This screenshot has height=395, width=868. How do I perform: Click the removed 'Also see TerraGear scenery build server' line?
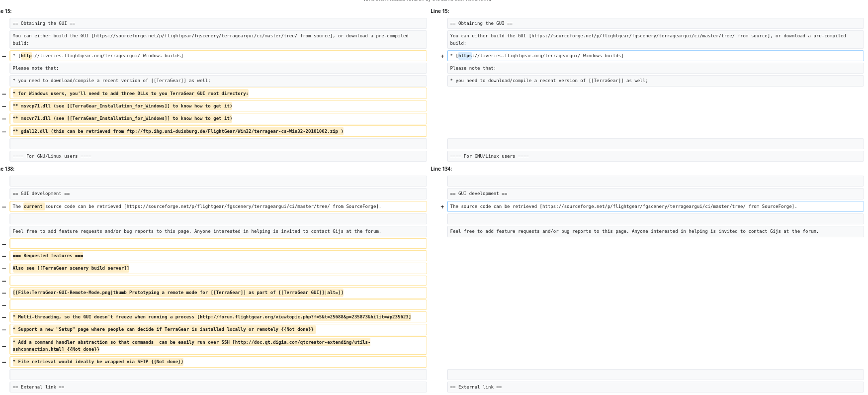point(218,268)
